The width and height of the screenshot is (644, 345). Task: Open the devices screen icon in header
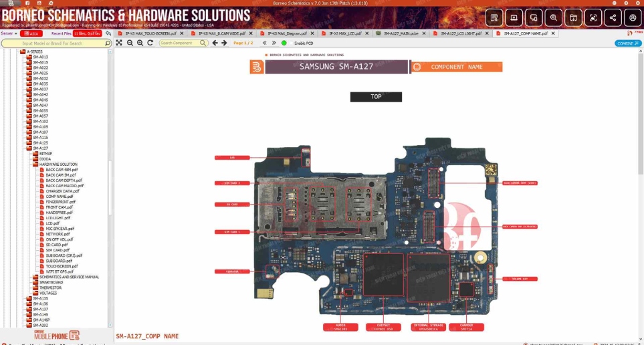tap(534, 17)
